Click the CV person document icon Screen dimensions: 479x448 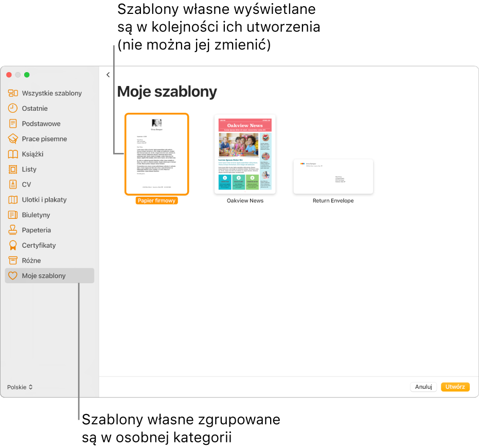13,184
